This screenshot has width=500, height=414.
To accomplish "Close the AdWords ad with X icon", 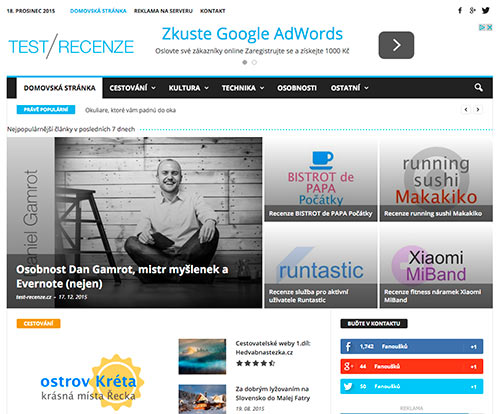I will (x=489, y=27).
